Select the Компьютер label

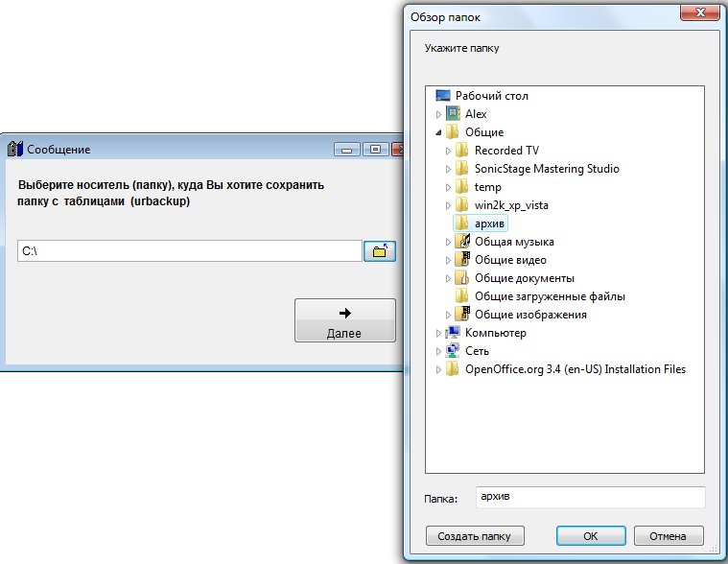[495, 333]
